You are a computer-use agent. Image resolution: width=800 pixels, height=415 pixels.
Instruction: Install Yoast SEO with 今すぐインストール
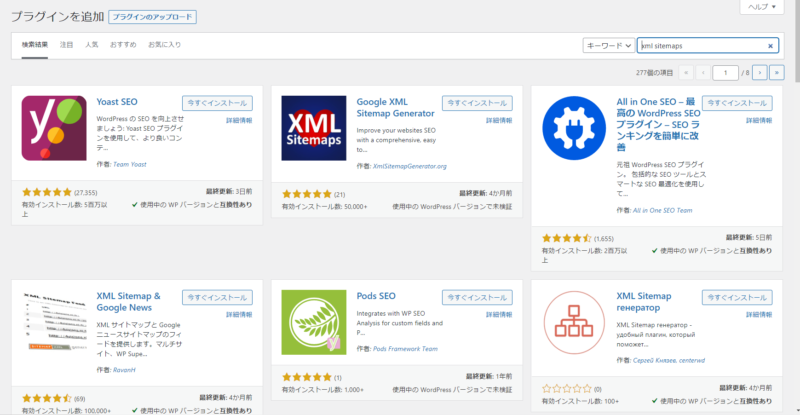point(217,103)
